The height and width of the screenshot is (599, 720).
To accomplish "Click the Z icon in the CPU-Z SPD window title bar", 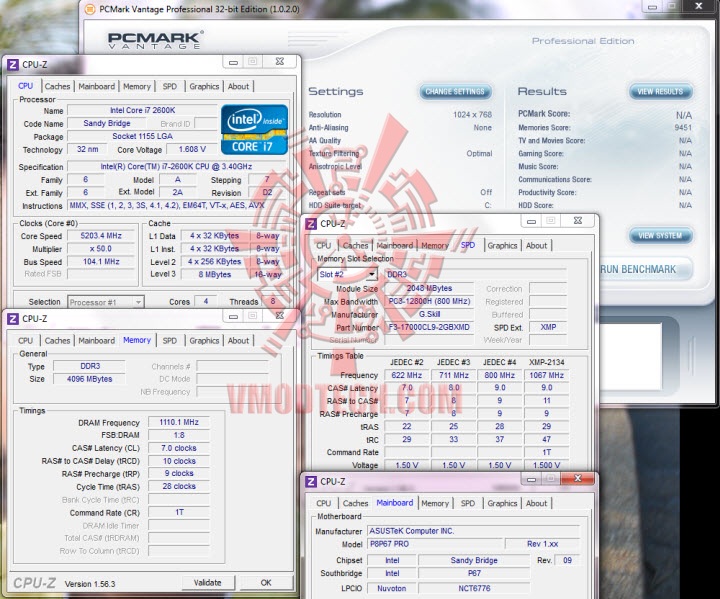I will 311,224.
